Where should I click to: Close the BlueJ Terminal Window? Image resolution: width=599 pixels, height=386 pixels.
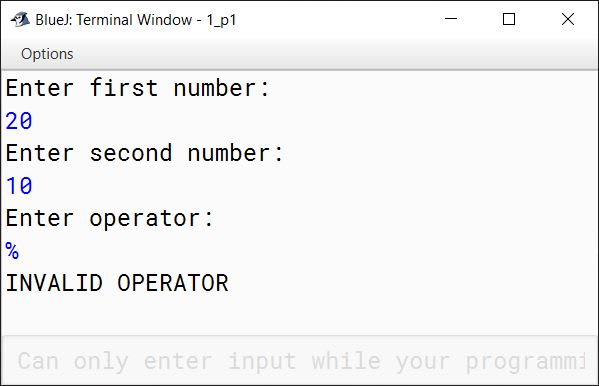click(x=568, y=19)
